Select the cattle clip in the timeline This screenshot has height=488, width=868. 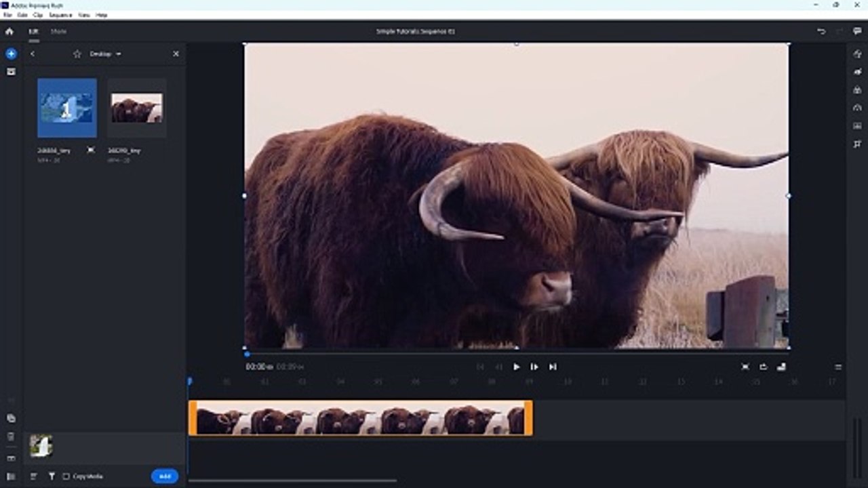361,418
